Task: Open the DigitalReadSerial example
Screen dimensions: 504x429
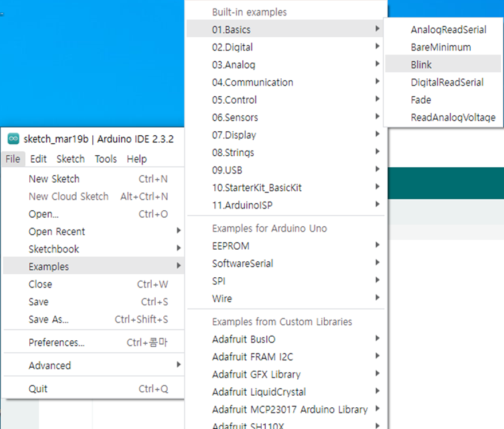Action: pyautogui.click(x=443, y=82)
